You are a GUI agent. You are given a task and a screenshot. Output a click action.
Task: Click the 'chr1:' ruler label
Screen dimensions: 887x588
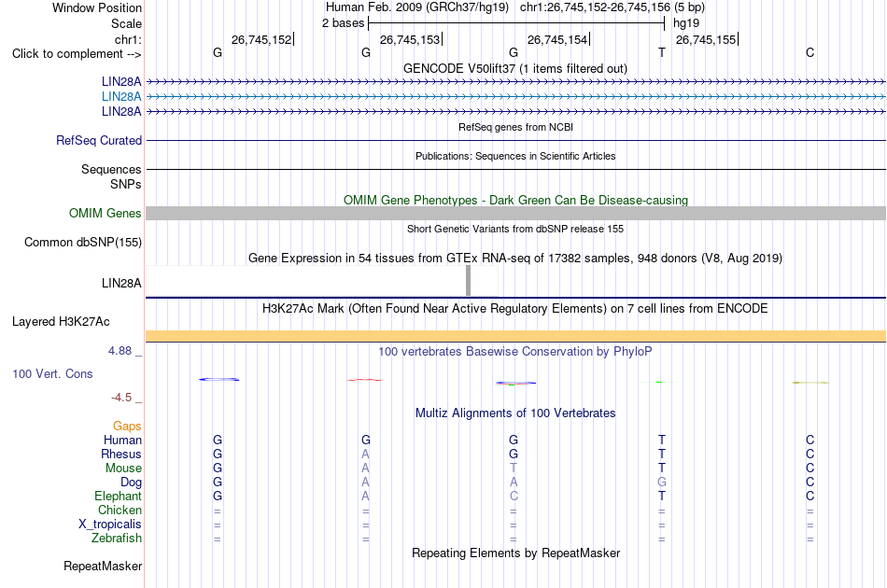[x=128, y=39]
